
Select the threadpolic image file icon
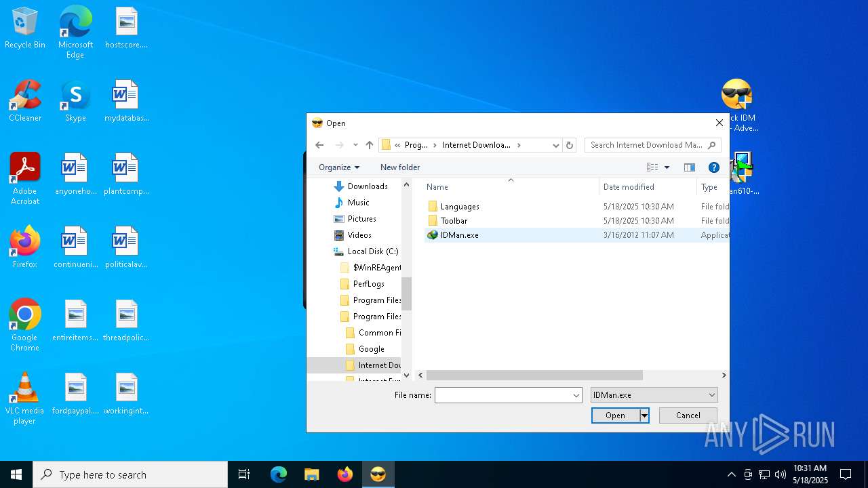click(x=126, y=321)
